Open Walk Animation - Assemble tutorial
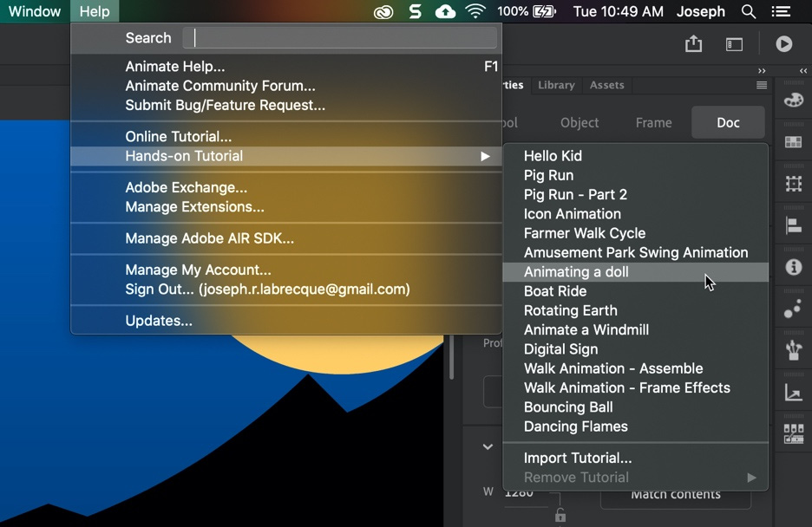This screenshot has height=527, width=812. tap(635, 368)
